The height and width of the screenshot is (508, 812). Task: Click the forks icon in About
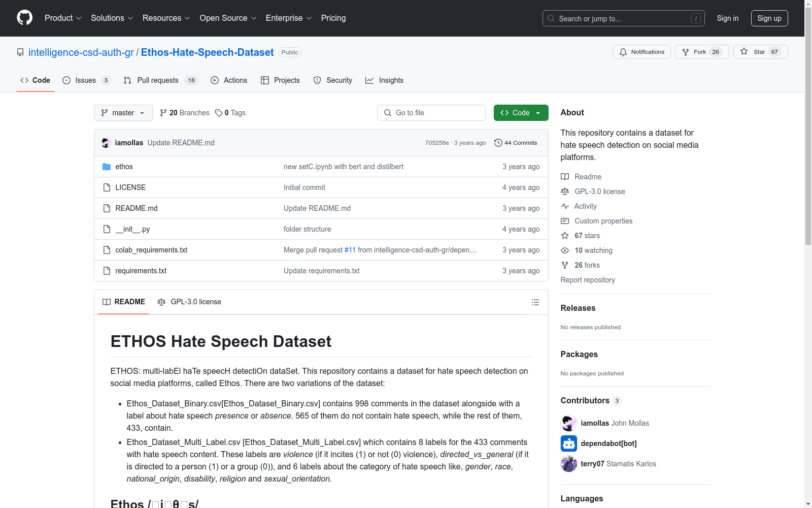pos(565,265)
